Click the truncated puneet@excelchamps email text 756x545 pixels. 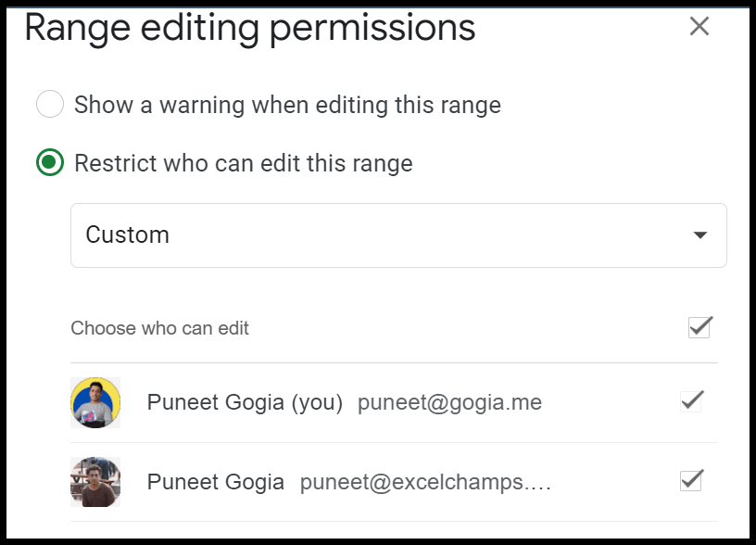[425, 482]
